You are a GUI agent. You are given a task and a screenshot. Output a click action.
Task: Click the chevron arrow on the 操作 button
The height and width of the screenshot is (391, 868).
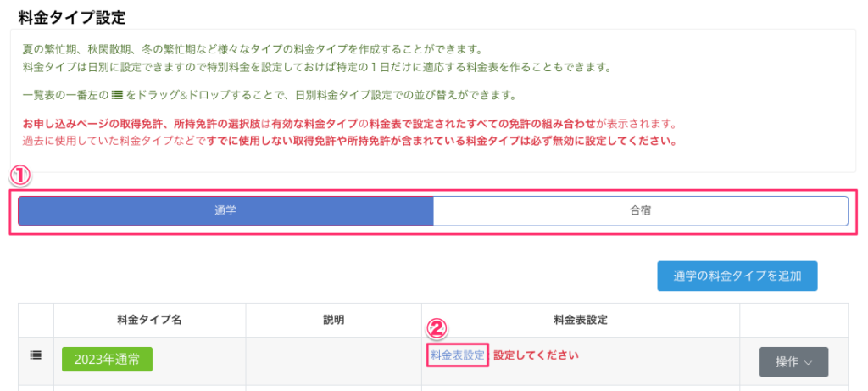click(x=809, y=362)
